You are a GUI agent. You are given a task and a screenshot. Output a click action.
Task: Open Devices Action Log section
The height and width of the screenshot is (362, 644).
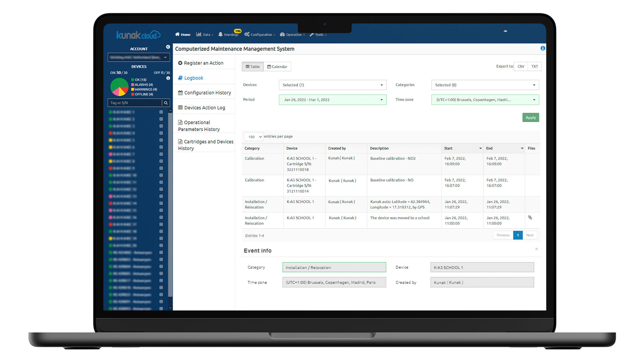pos(204,108)
